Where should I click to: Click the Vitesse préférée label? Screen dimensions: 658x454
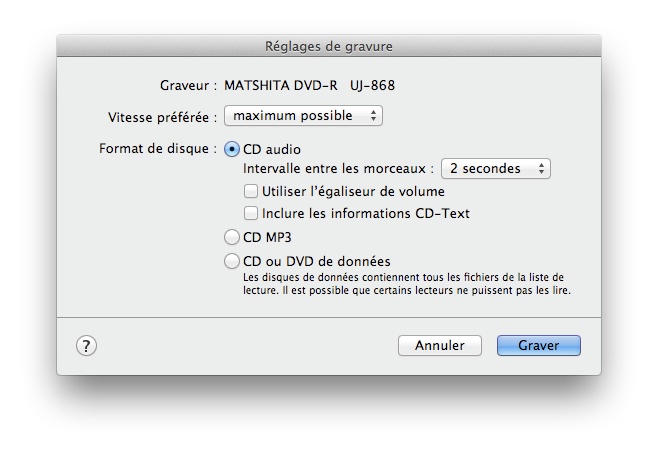click(162, 116)
